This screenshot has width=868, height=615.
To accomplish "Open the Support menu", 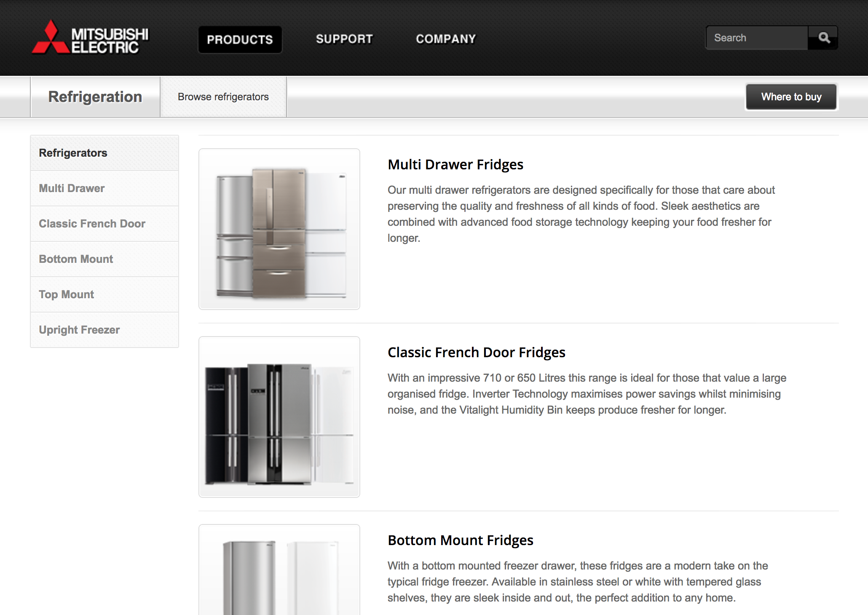I will tap(344, 39).
